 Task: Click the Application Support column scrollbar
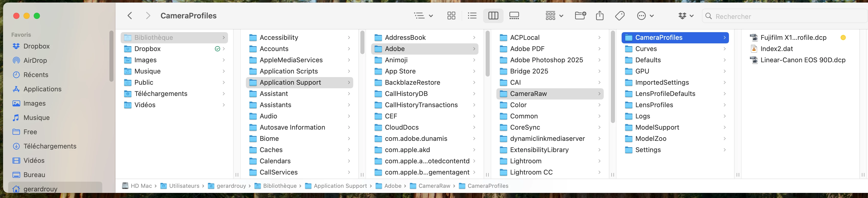[x=362, y=42]
